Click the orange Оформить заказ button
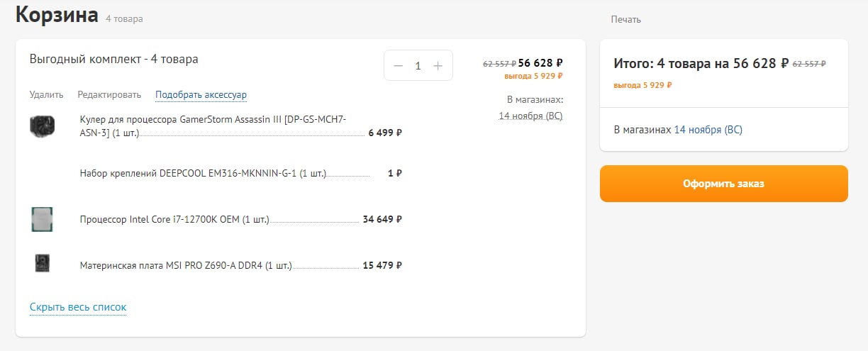This screenshot has height=351, width=868. click(723, 184)
